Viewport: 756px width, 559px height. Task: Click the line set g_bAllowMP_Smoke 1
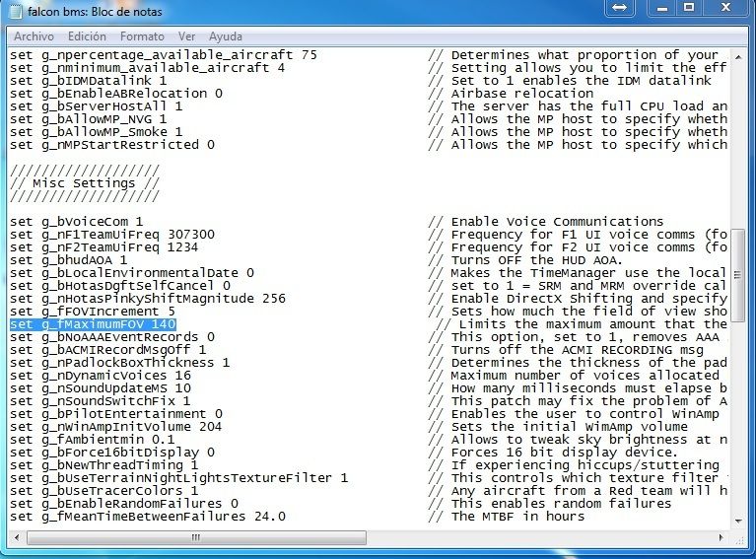click(96, 132)
